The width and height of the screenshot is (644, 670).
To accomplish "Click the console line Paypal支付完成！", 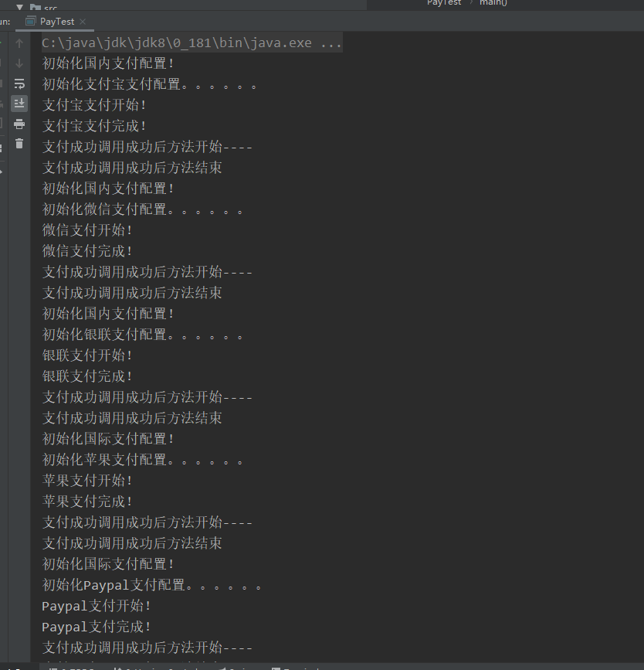I will pos(97,627).
